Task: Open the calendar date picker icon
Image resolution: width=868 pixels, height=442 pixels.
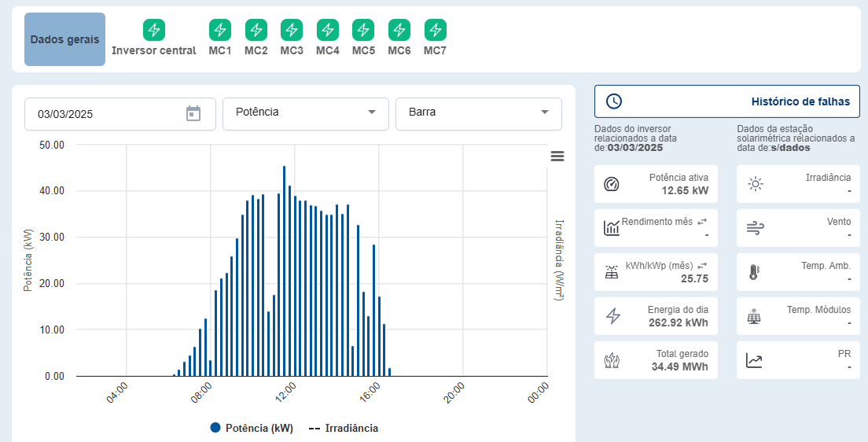Action: (x=193, y=113)
